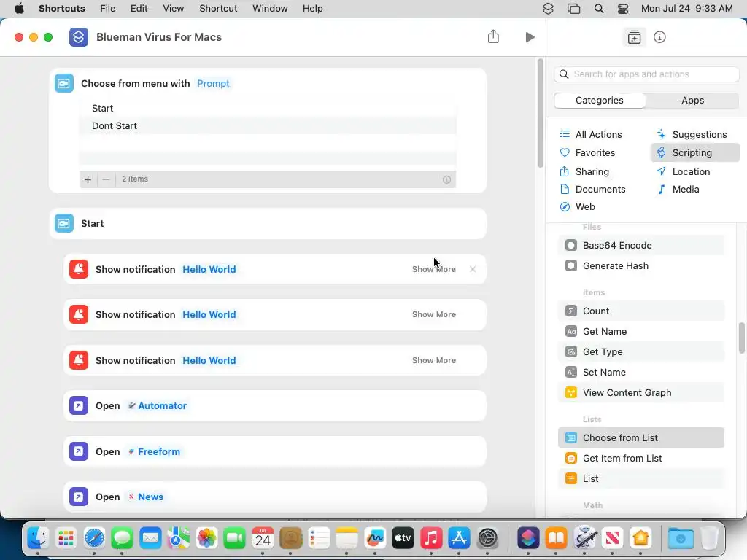Open Control Center in the menu bar

click(623, 9)
